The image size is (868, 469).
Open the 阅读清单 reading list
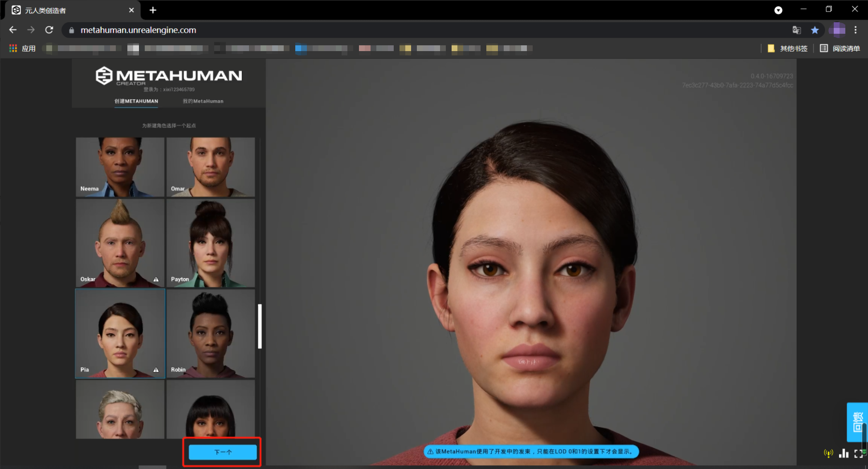[840, 48]
